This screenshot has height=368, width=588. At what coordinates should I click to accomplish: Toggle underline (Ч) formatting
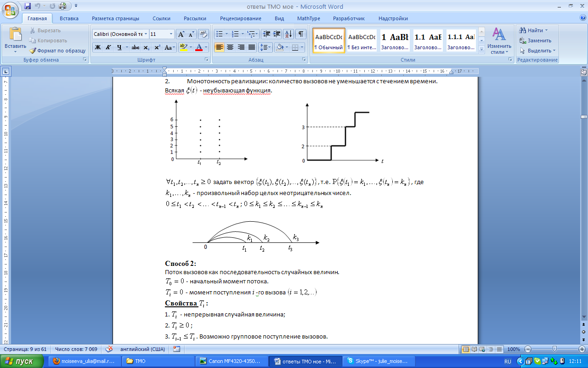[119, 47]
